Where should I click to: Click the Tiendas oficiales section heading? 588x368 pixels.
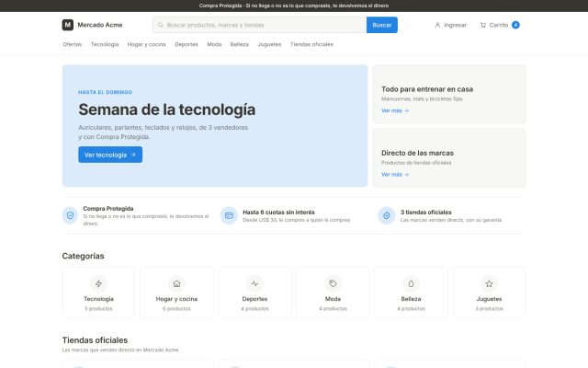click(x=95, y=340)
